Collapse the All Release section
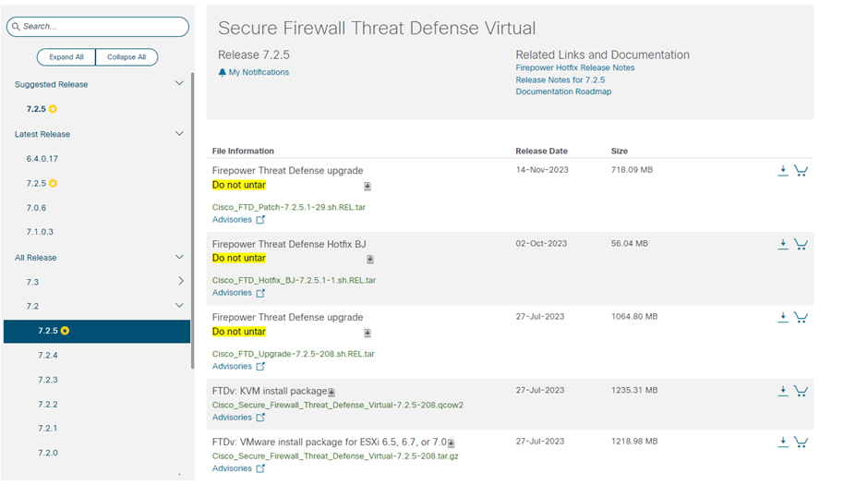Image resolution: width=868 pixels, height=486 pixels. (179, 257)
